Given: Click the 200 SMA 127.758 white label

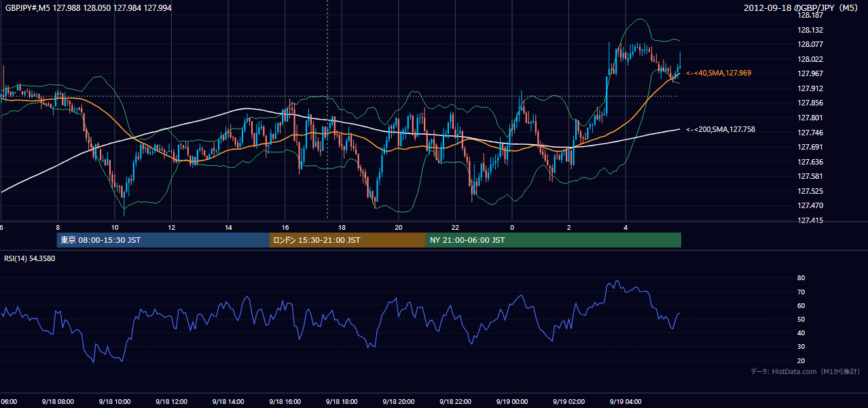Looking at the screenshot, I should pos(721,129).
